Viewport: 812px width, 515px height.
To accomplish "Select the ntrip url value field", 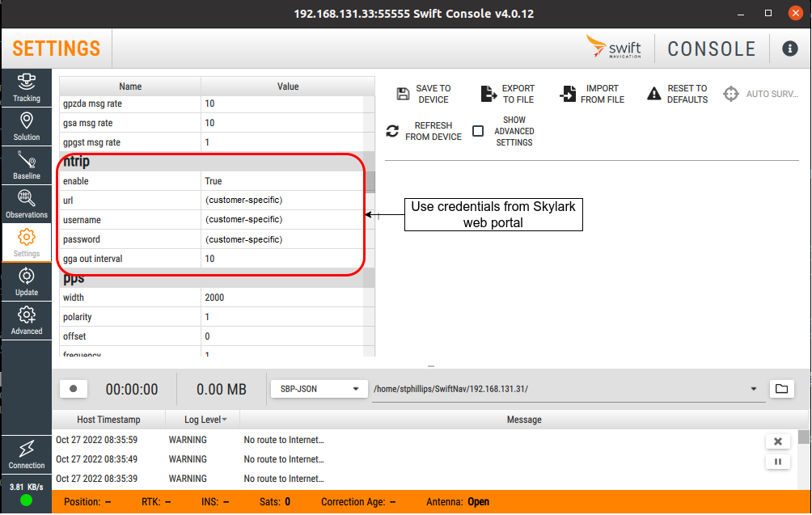I will tap(283, 200).
